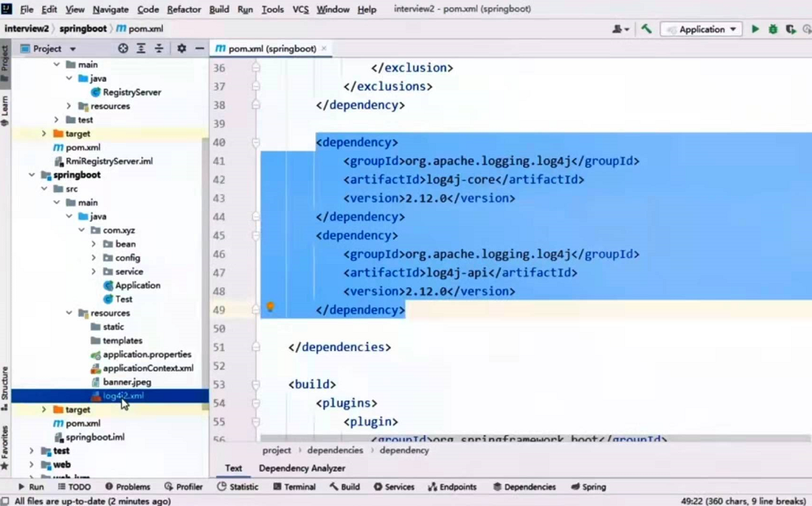The width and height of the screenshot is (812, 506).
Task: Run with coverage icon in toolbar
Action: click(x=790, y=29)
